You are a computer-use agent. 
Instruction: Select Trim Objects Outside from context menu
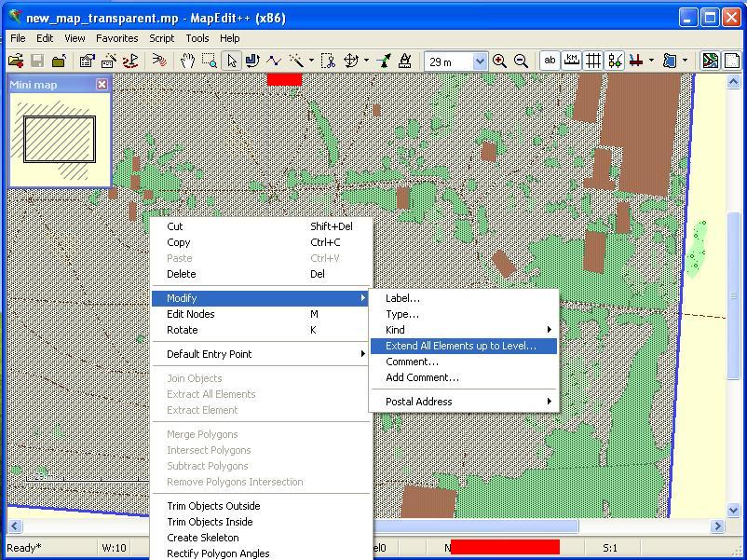213,506
